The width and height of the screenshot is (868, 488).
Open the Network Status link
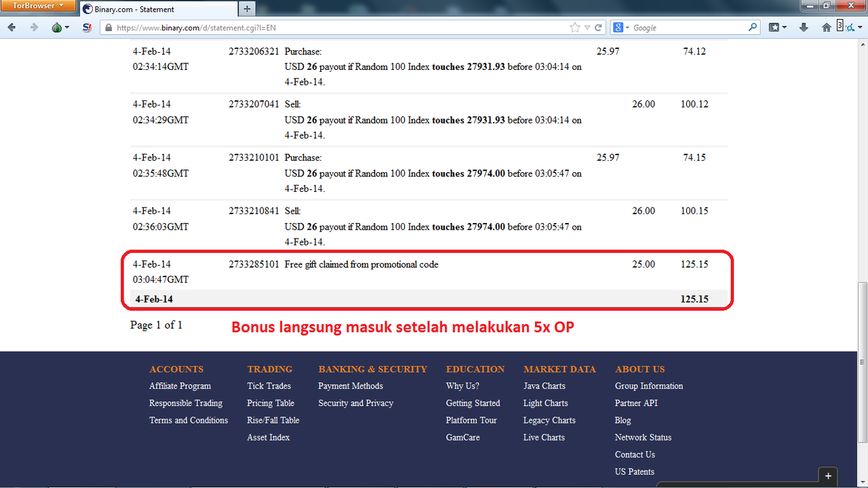pyautogui.click(x=643, y=438)
